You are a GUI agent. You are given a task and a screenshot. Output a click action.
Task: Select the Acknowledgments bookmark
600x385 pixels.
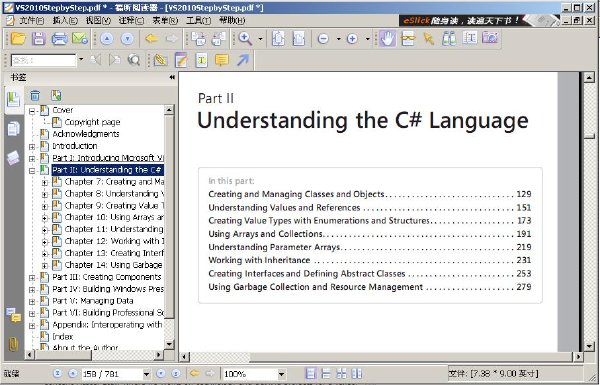click(x=86, y=134)
